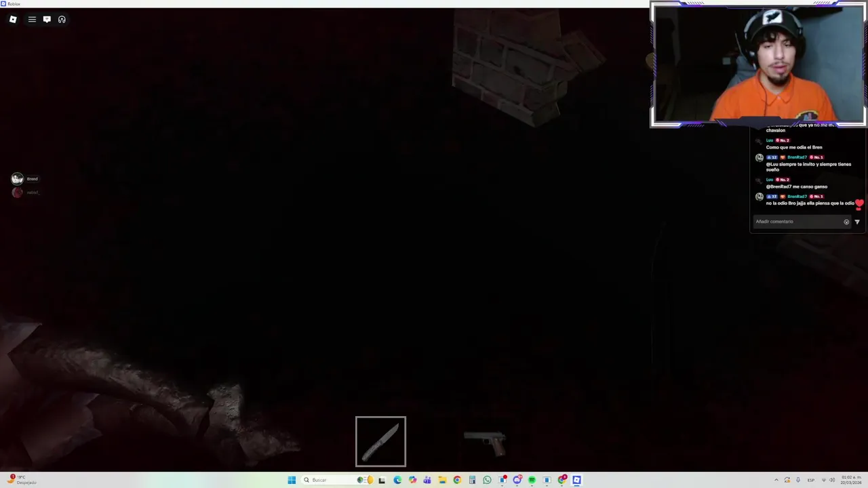Expand hidden system tray icons

(776, 480)
